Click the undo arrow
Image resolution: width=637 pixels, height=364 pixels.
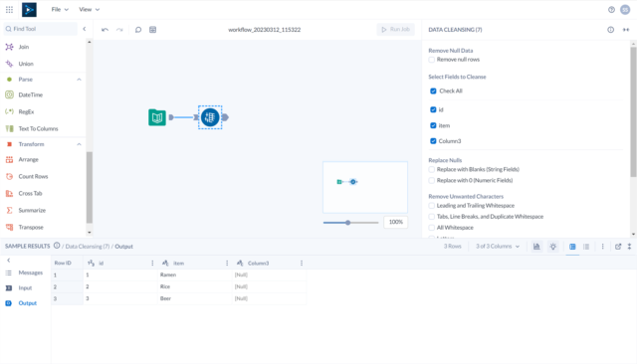[x=105, y=30]
